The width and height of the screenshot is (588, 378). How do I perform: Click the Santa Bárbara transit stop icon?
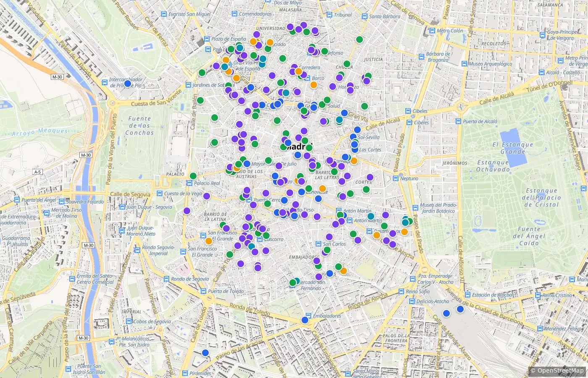(x=365, y=17)
